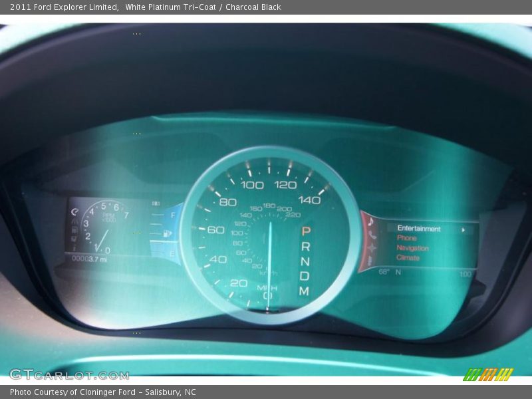Click the highlighted P gear indicator
The height and width of the screenshot is (399, 532).
click(x=306, y=231)
